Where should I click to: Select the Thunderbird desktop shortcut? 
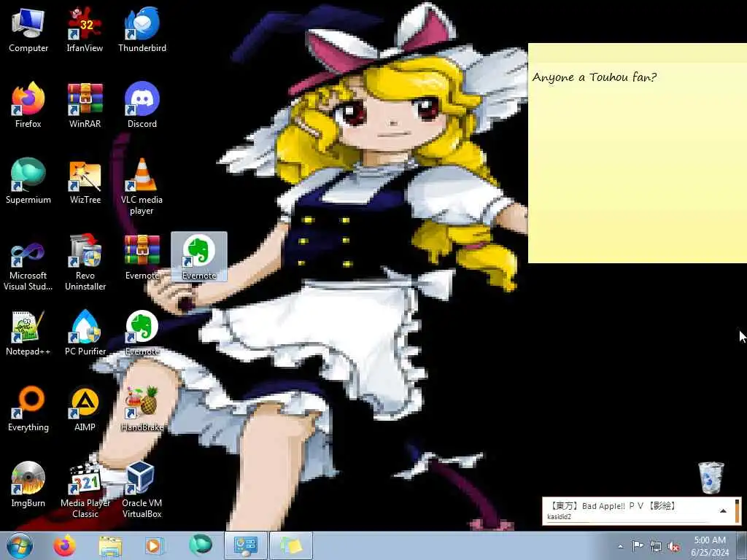point(142,29)
